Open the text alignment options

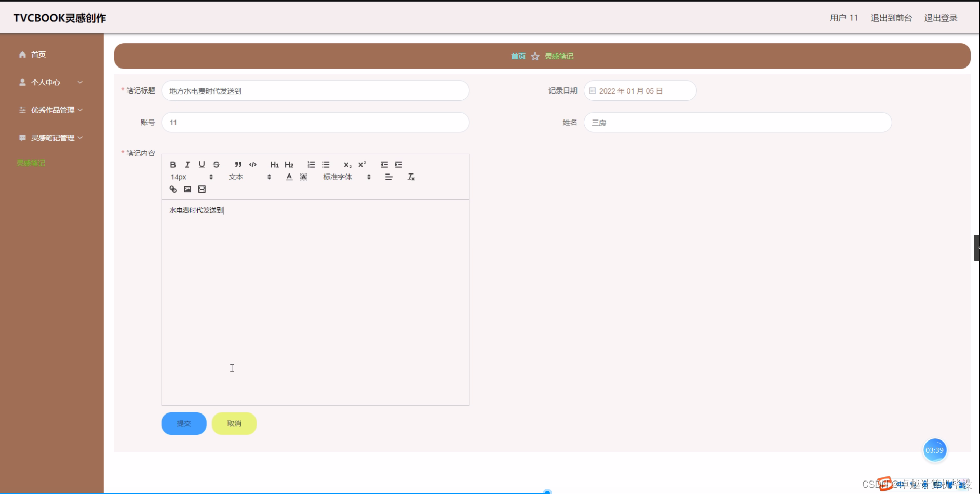(388, 177)
